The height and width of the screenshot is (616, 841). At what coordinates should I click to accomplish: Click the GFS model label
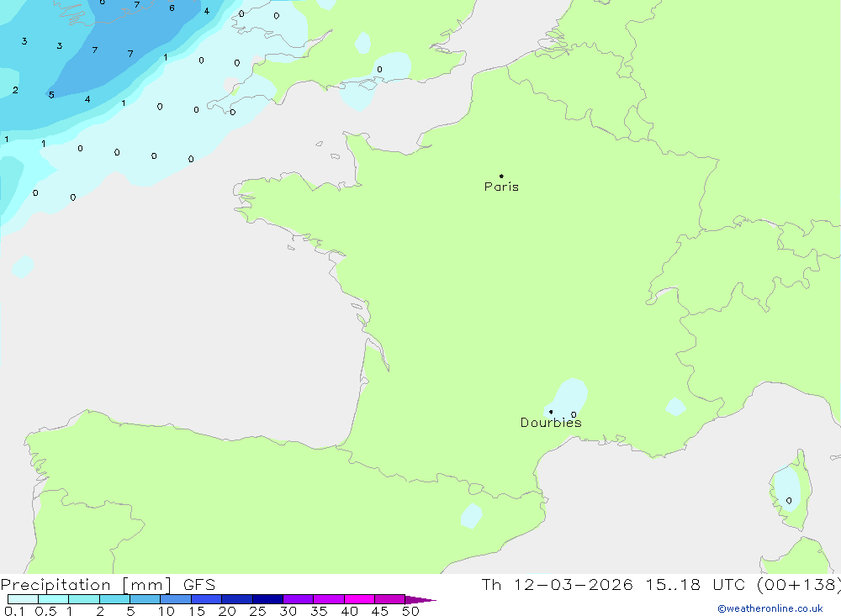point(199,584)
